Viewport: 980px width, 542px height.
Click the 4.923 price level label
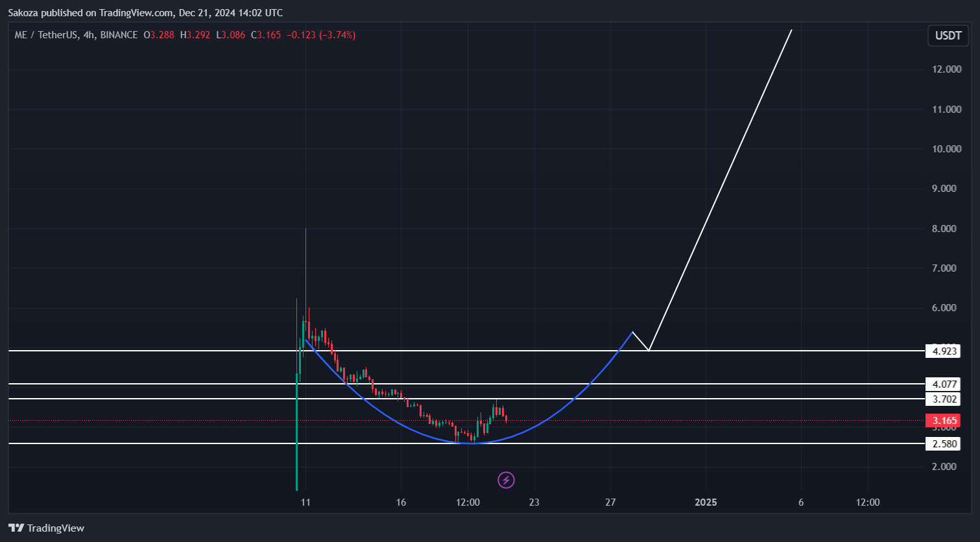pyautogui.click(x=944, y=351)
